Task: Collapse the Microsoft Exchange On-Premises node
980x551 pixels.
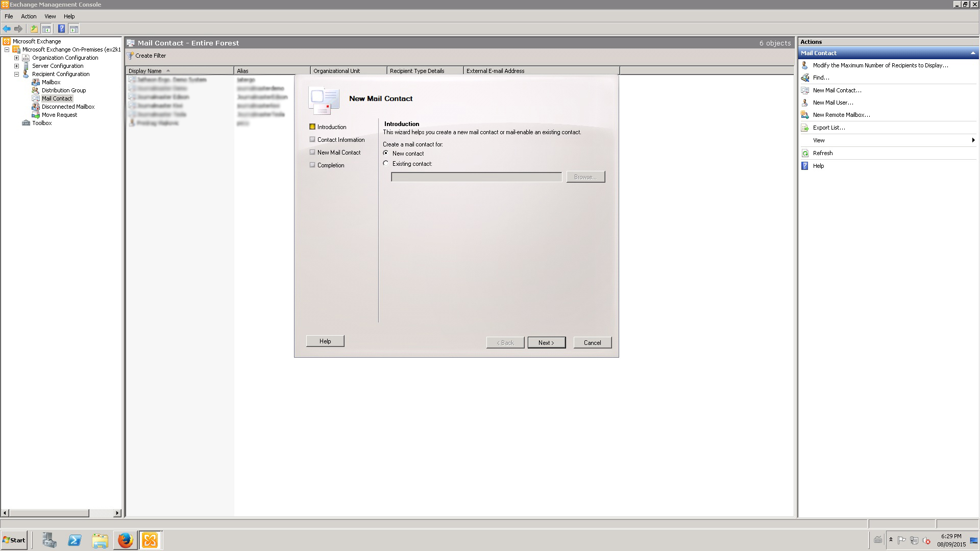Action: (7, 49)
